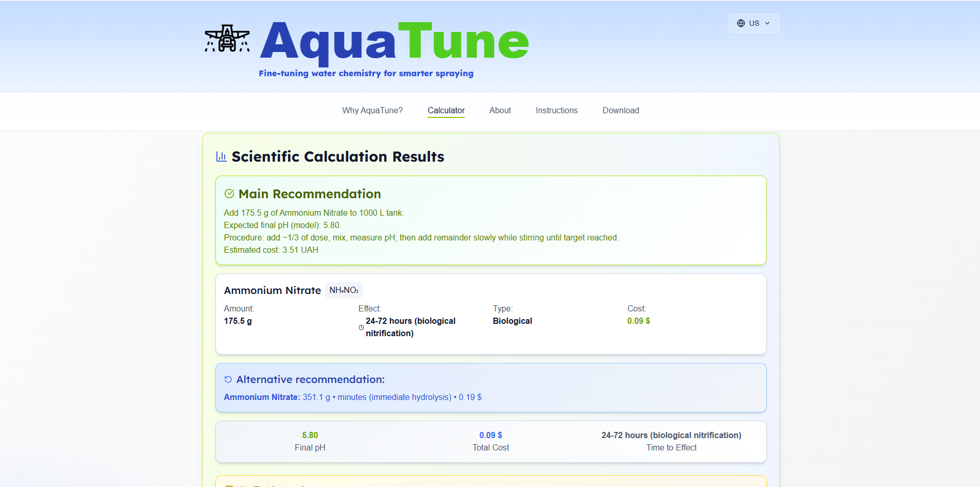Click the 'Final pH' label
The height and width of the screenshot is (487, 980).
[310, 447]
